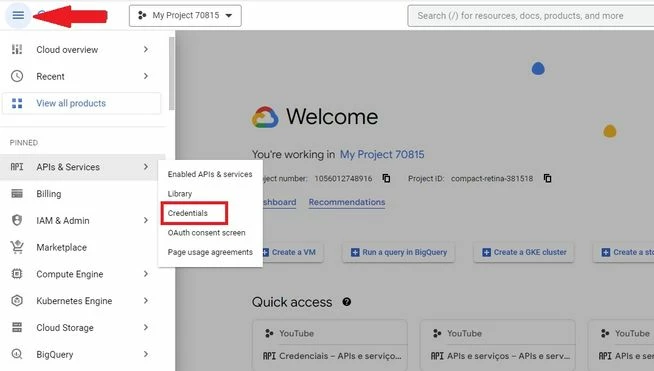Click plus icon on Run a query in BigQuery
Image resolution: width=654 pixels, height=371 pixels.
(355, 252)
